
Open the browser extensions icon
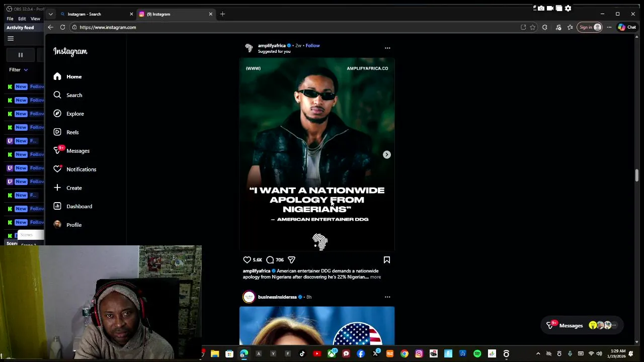pyautogui.click(x=544, y=27)
